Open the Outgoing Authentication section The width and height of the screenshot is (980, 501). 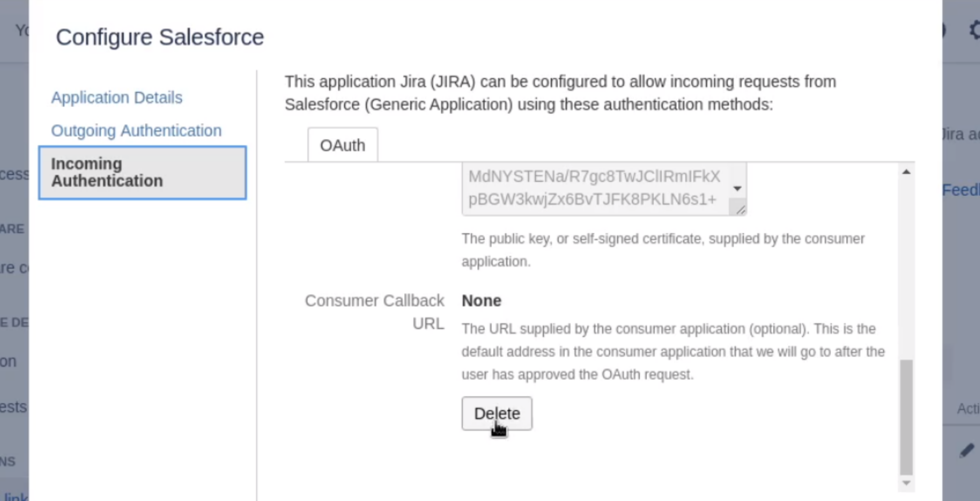click(136, 130)
